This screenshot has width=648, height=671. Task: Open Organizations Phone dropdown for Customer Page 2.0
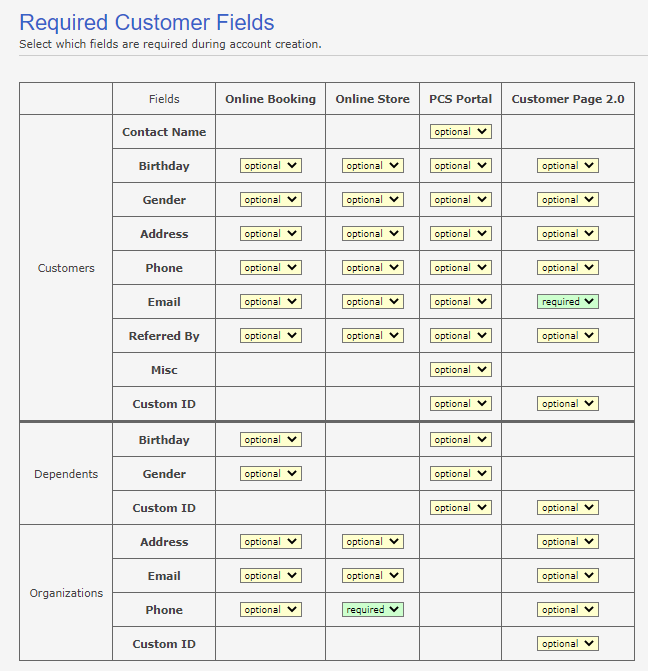(x=568, y=609)
